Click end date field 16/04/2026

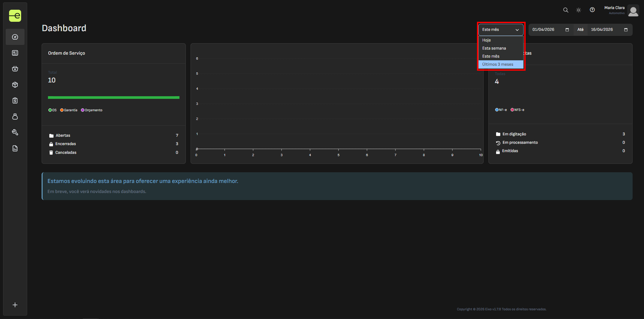pyautogui.click(x=609, y=30)
